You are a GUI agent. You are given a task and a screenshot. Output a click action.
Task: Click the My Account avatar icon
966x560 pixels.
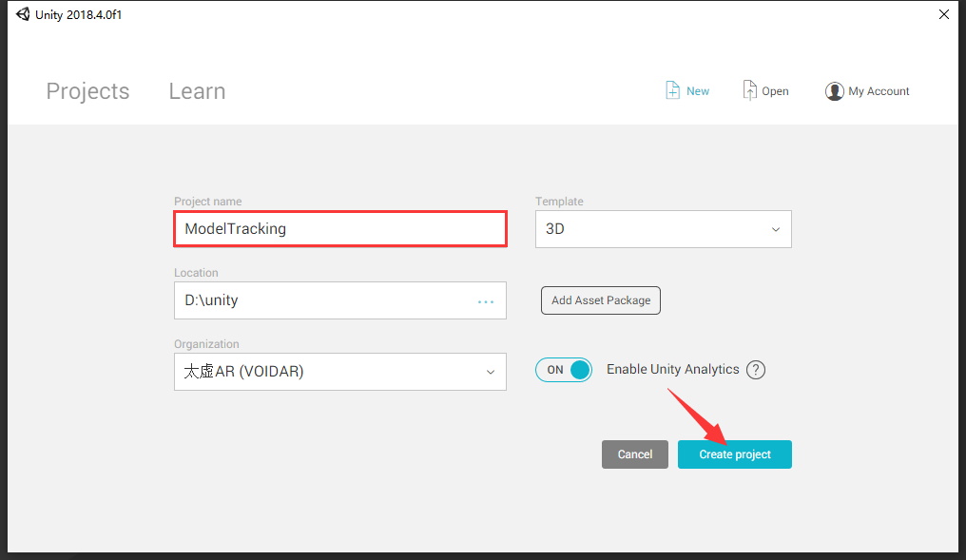click(x=834, y=91)
